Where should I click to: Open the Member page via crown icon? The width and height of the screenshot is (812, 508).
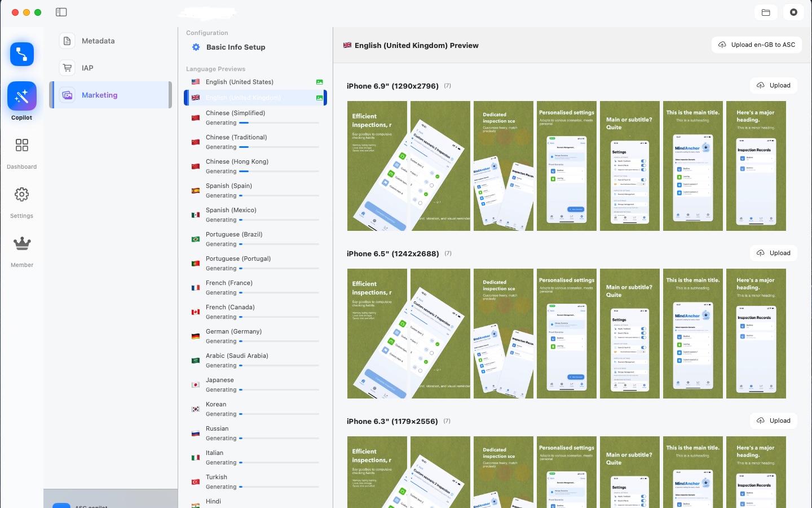[21, 247]
